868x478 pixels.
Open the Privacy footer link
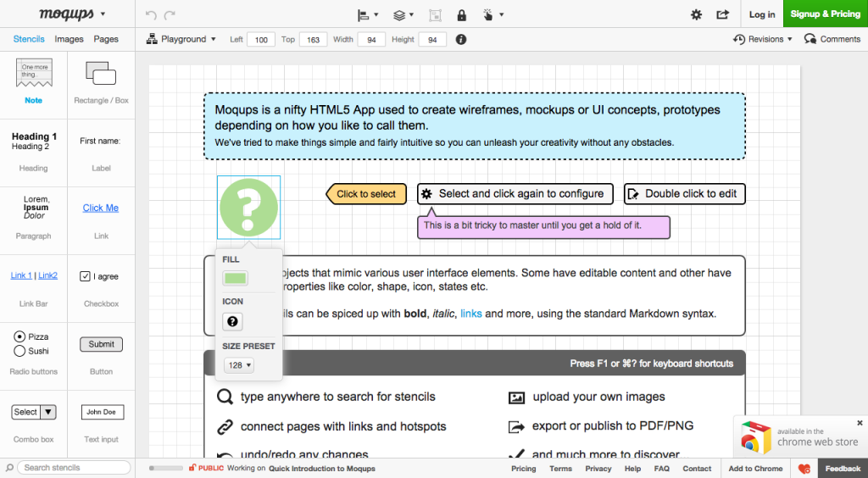pyautogui.click(x=598, y=469)
